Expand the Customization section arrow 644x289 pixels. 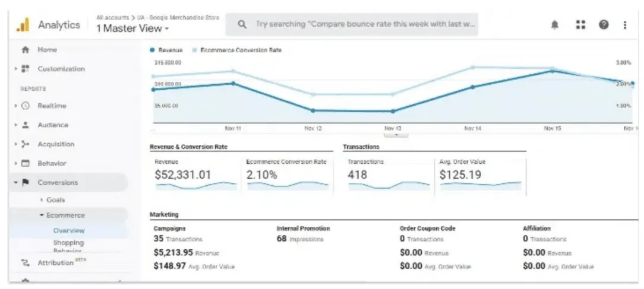15,69
